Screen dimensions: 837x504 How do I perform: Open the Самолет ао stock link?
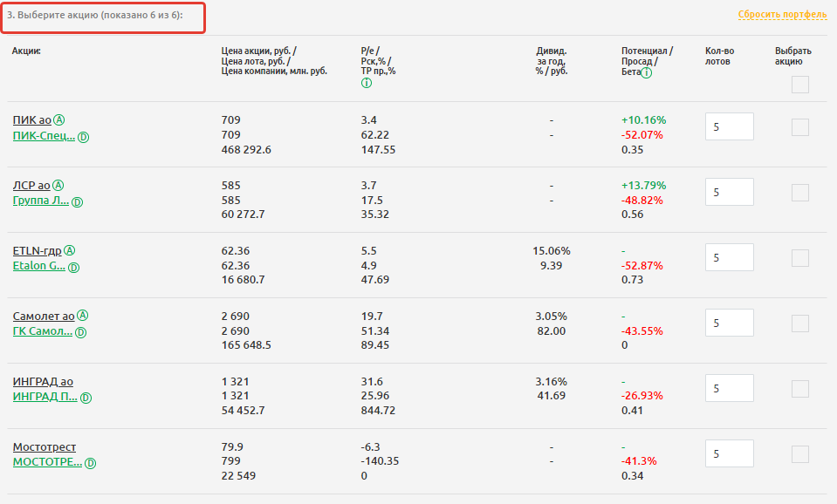[x=43, y=317]
